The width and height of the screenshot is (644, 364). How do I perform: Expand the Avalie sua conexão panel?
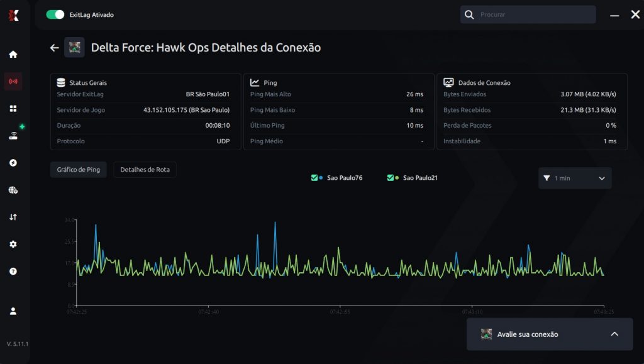pos(614,334)
